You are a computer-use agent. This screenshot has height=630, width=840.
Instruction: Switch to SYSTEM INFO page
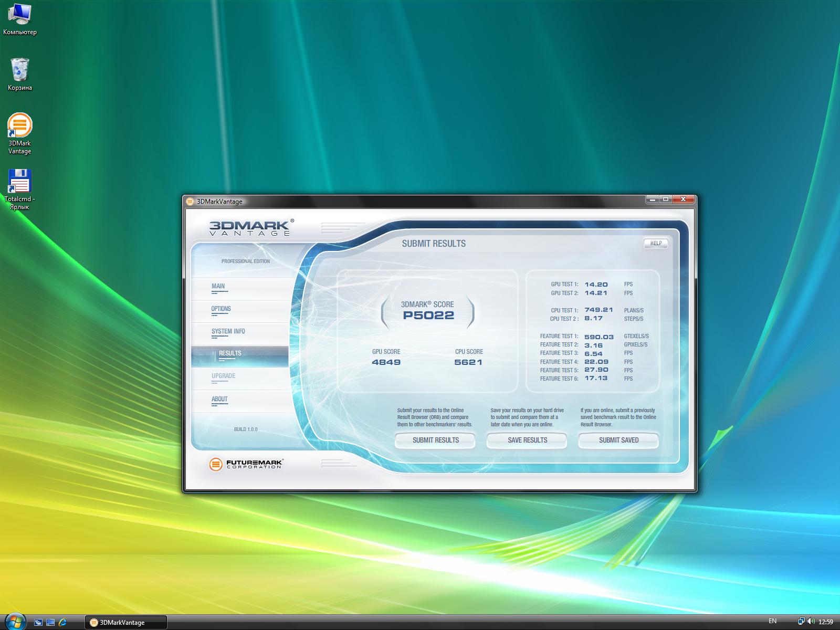tap(228, 332)
